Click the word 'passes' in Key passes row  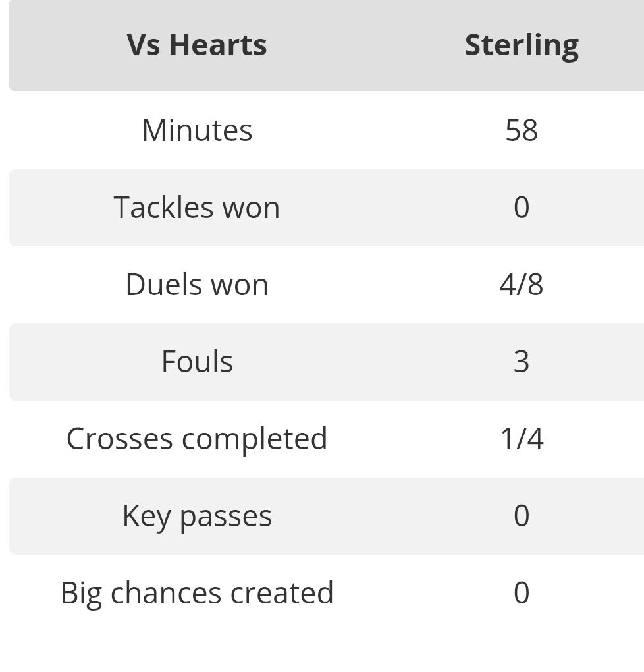(x=225, y=516)
